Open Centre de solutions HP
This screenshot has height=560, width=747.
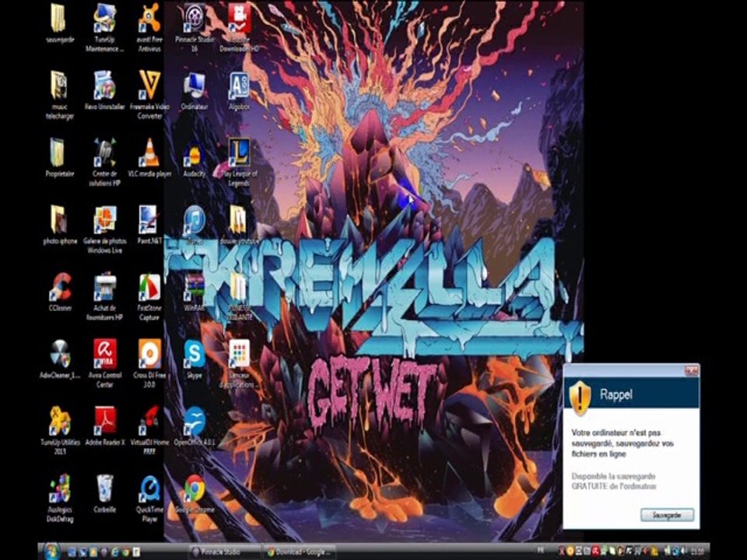tap(104, 162)
